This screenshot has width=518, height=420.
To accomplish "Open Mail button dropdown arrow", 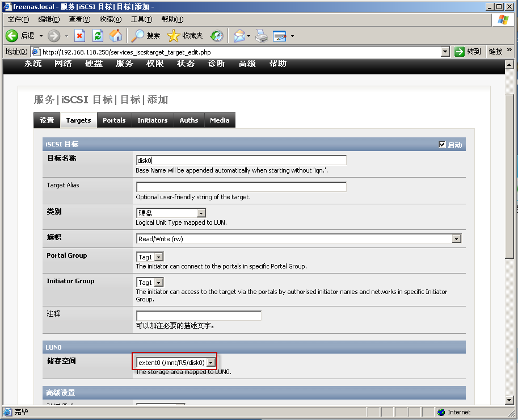I will (x=249, y=36).
